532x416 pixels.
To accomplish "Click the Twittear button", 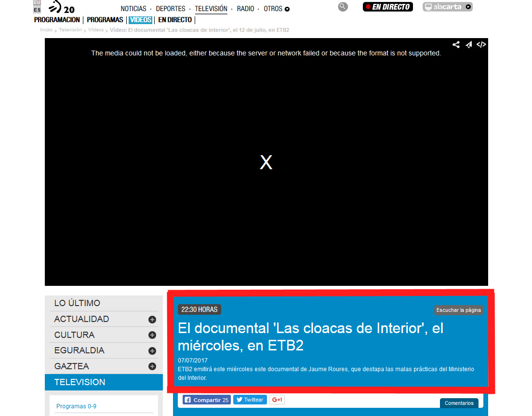I will point(250,400).
